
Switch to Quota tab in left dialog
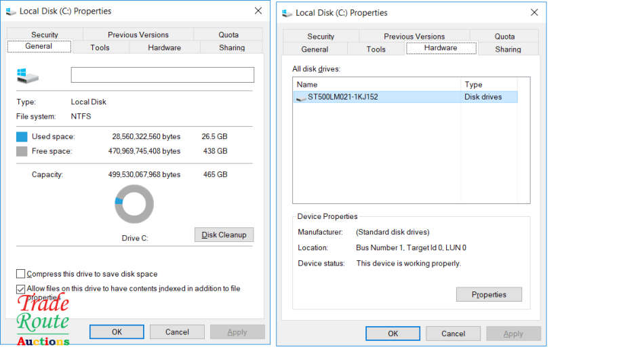[x=228, y=35]
